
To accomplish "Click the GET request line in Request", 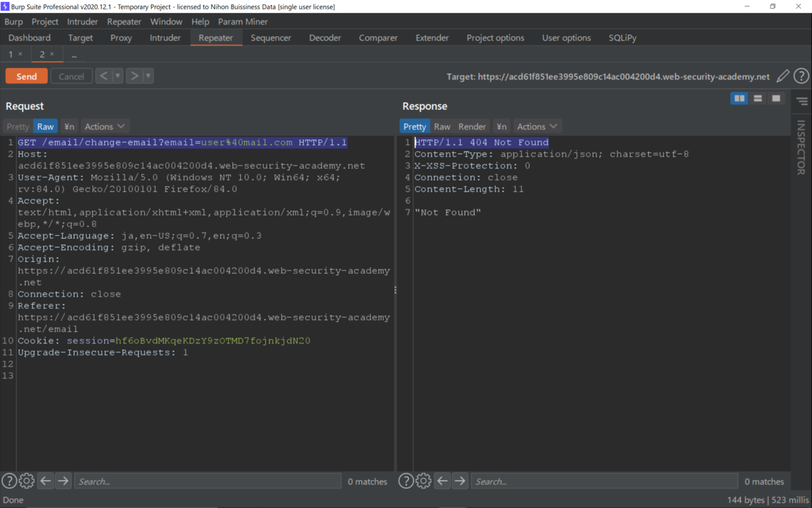I will 182,142.
